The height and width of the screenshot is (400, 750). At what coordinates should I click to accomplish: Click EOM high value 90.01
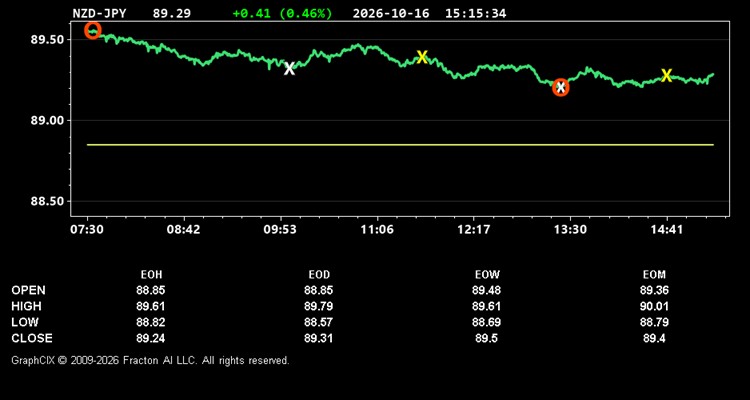pyautogui.click(x=654, y=306)
